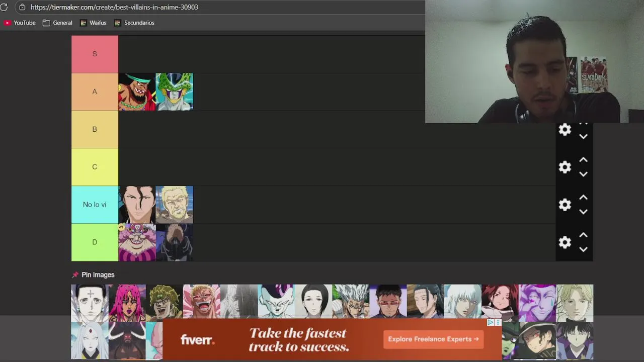The width and height of the screenshot is (644, 362).
Task: Pick Gendo image with orange glasses
Action: (387, 302)
